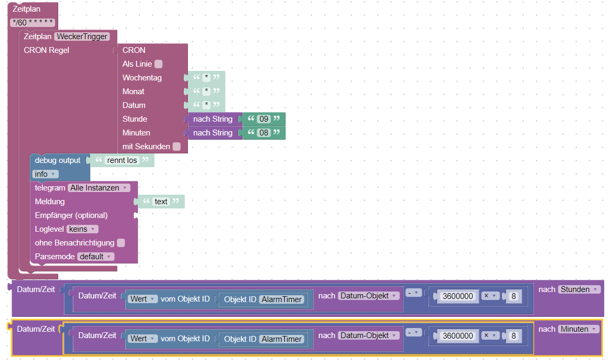Select the CRON block header
Viewport: 613px width, 364px height.
click(x=134, y=50)
